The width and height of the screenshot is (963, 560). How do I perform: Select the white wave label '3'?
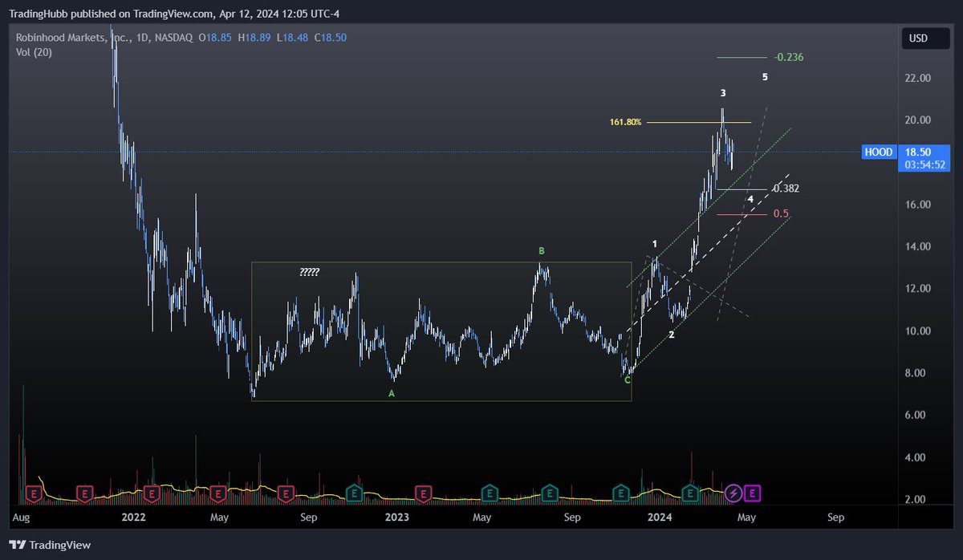pos(723,93)
